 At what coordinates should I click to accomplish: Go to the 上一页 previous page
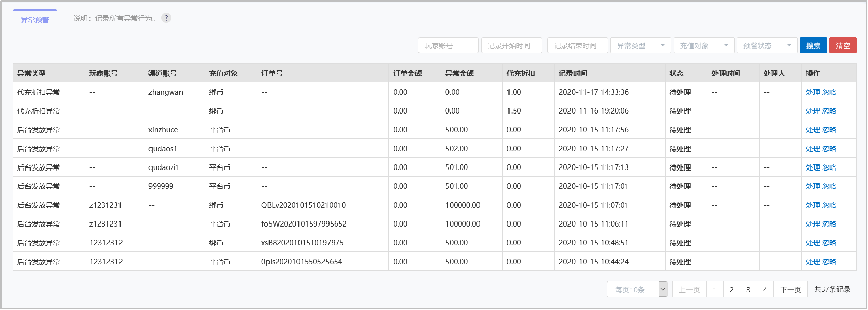point(689,289)
